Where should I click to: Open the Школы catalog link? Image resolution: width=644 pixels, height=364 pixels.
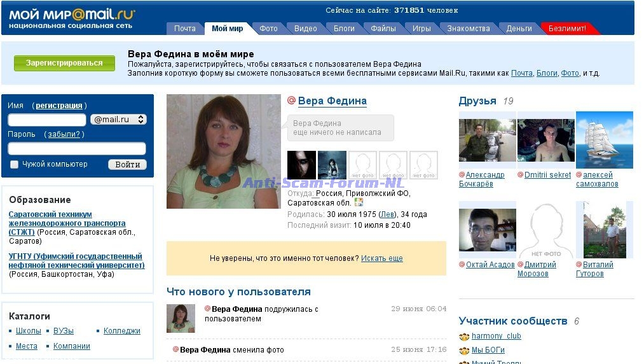click(x=29, y=331)
